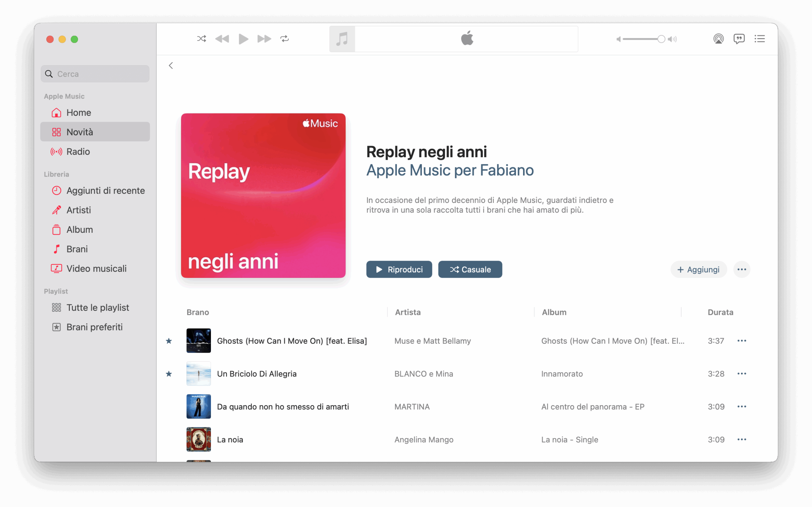Add playlist with the Aggiungi button
This screenshot has width=812, height=507.
[x=699, y=270]
